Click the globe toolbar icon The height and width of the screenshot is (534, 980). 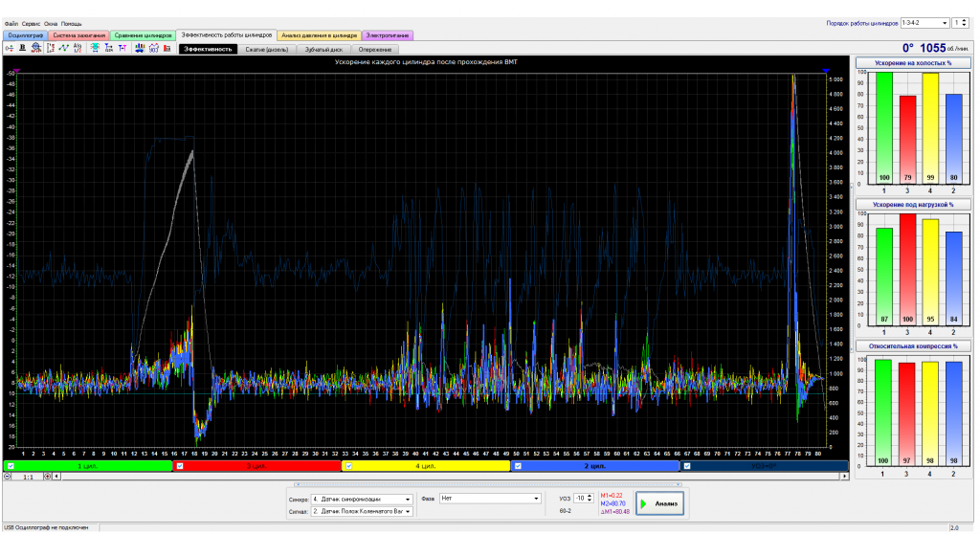(36, 48)
